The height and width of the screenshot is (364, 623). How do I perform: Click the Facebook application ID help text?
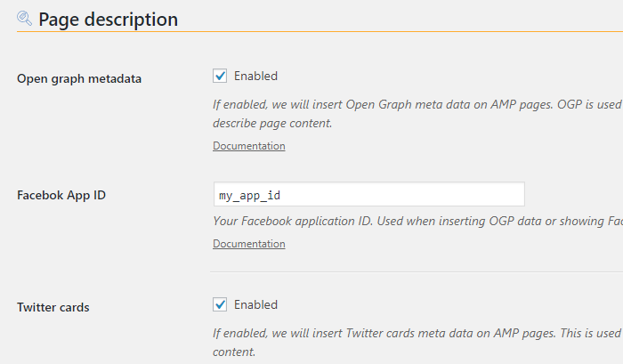417,221
